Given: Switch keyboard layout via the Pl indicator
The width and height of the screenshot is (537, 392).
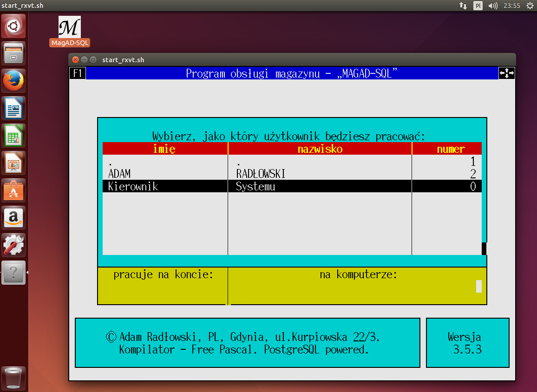Looking at the screenshot, I should tap(478, 6).
